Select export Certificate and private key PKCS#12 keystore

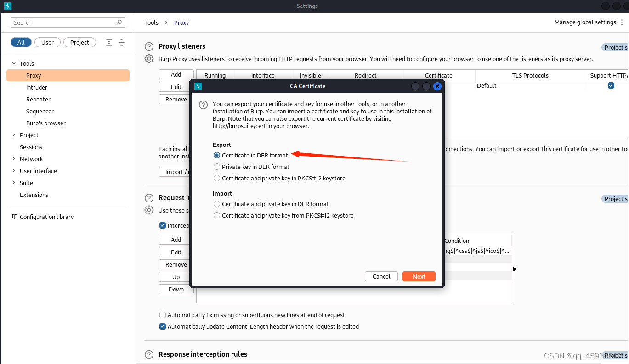pos(217,178)
